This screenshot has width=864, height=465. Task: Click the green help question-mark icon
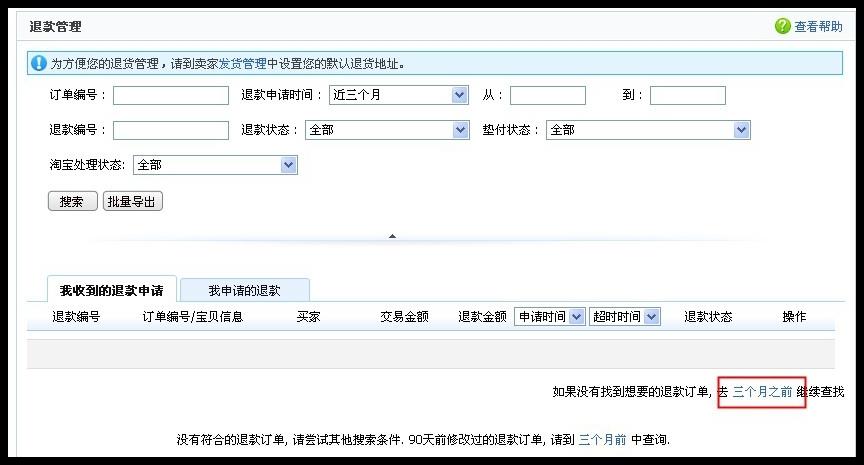782,26
